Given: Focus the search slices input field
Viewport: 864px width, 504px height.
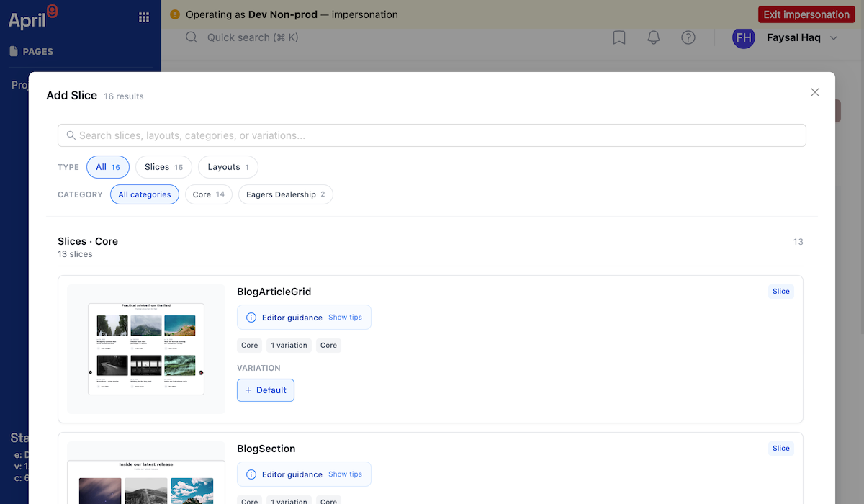Looking at the screenshot, I should click(x=432, y=135).
